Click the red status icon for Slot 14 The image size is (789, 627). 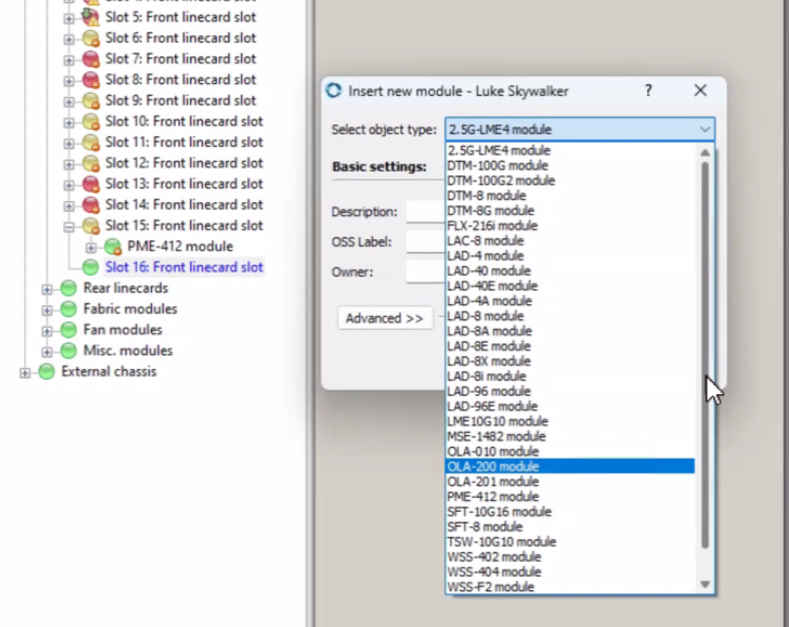tap(91, 205)
